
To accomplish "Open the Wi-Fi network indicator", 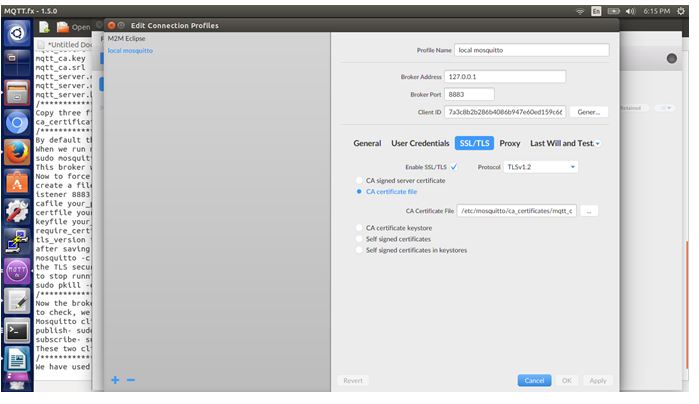I will coord(580,11).
